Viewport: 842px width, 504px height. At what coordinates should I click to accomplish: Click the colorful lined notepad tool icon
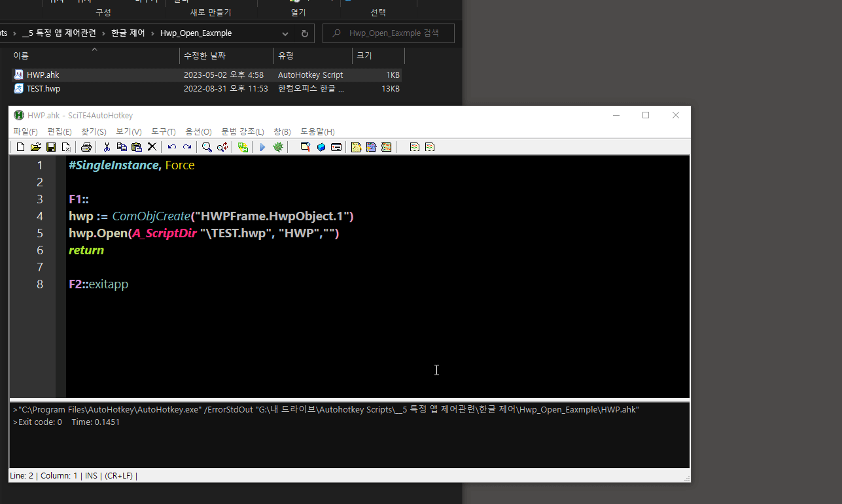tap(387, 147)
